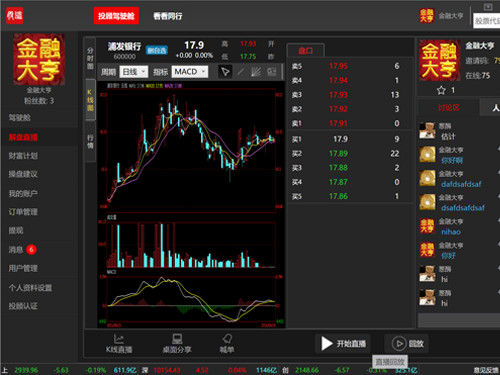Click 卖4 price 17.94
The height and width of the screenshot is (375, 500).
(338, 80)
